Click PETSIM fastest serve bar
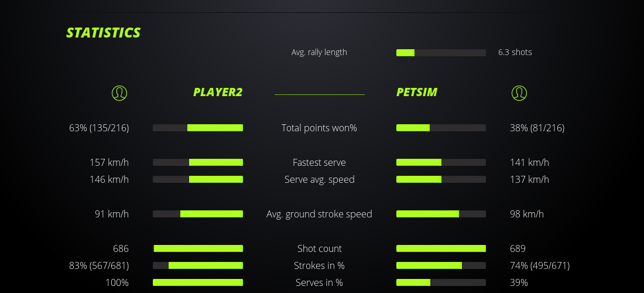Viewport: 644px width, 293px height. [441, 162]
